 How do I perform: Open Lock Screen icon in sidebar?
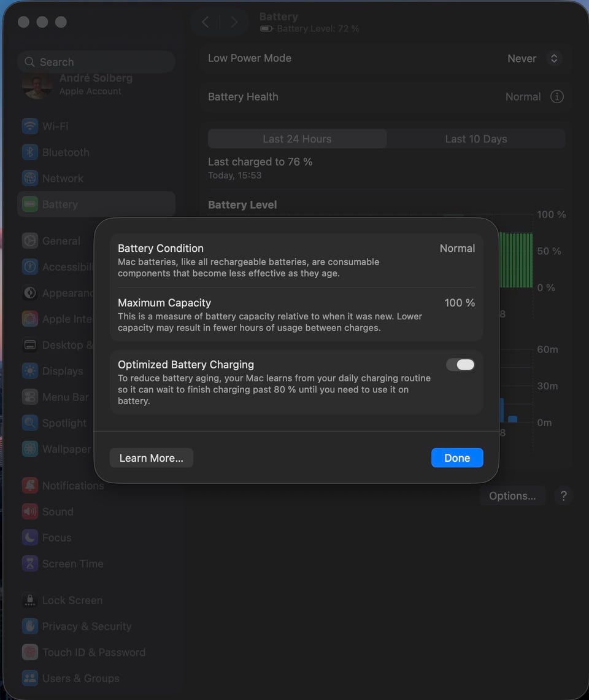coord(30,601)
